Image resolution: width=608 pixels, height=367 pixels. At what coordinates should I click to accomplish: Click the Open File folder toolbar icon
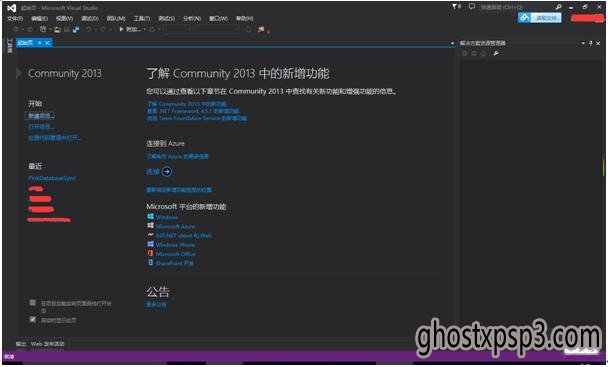57,29
